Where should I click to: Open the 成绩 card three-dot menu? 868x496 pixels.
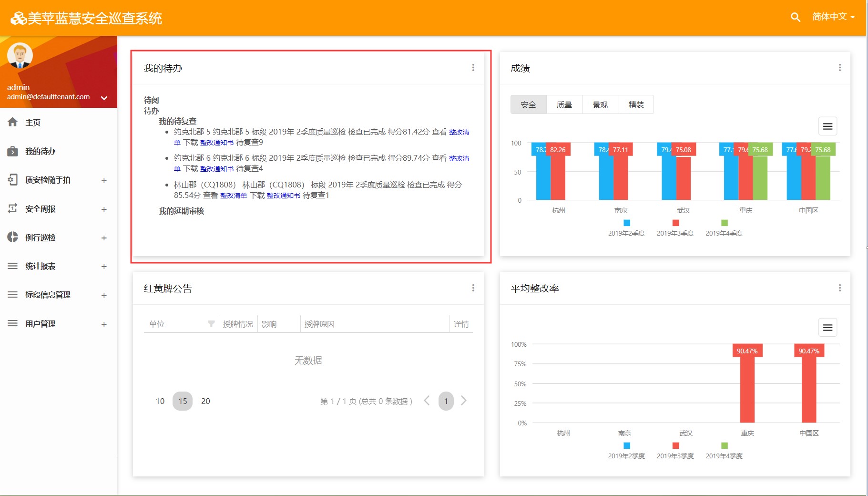(x=839, y=68)
